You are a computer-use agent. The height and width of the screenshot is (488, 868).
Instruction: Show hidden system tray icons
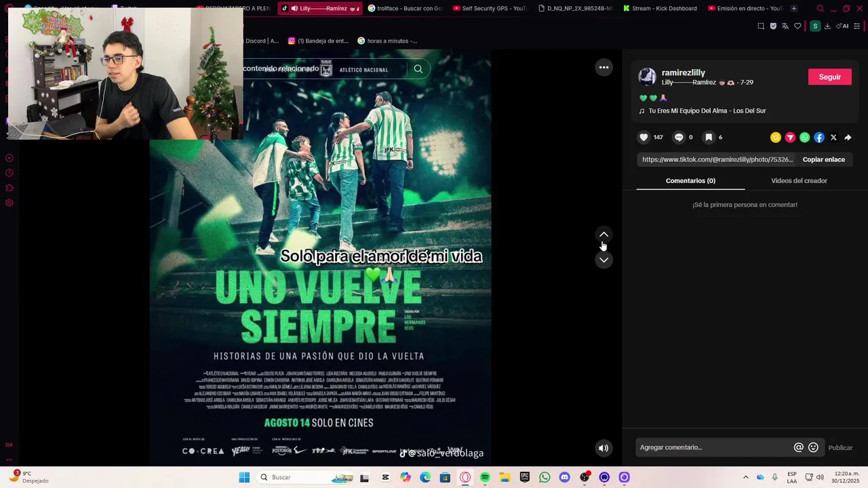click(746, 477)
